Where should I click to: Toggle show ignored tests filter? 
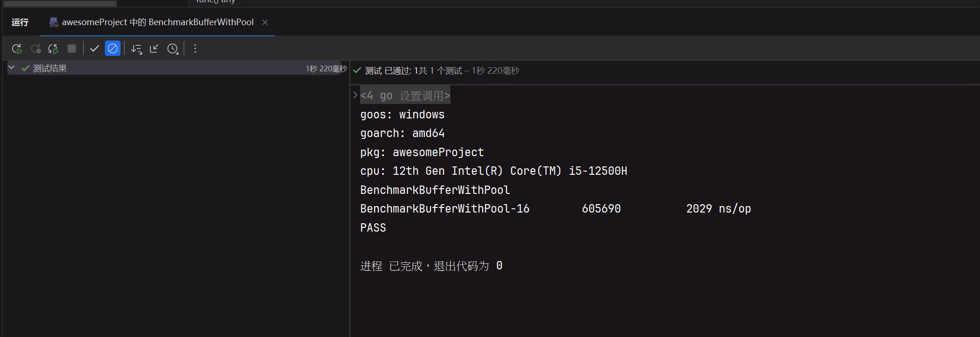tap(113, 48)
